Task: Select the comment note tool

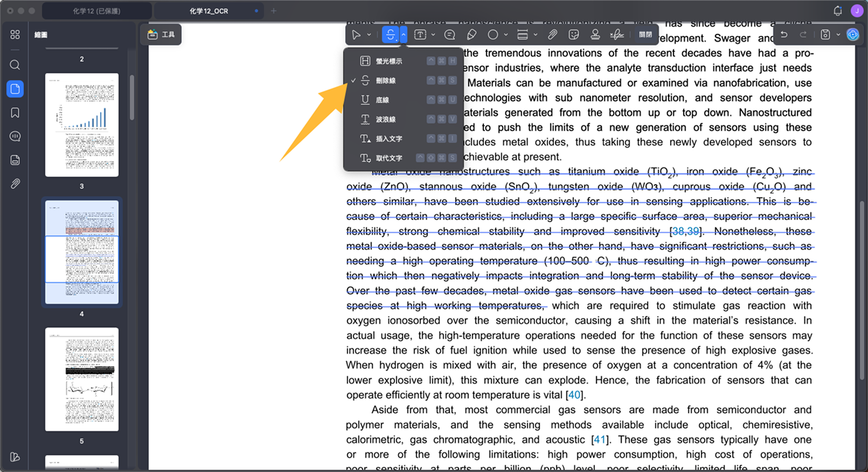Action: (x=449, y=35)
